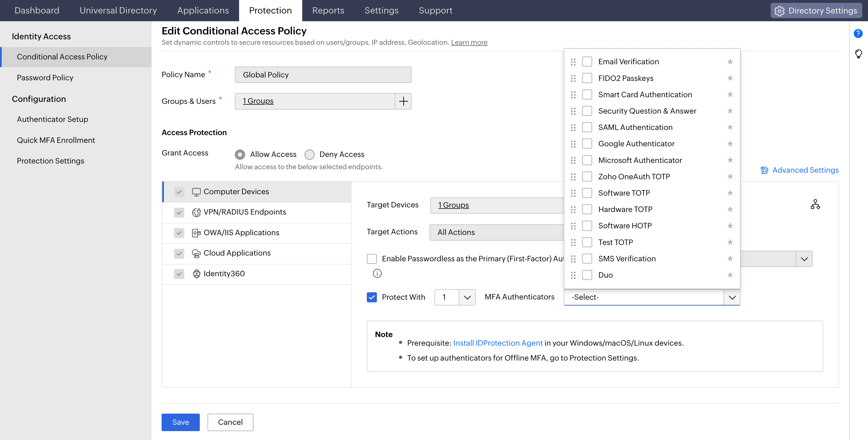Check the Google Authenticator option

(587, 144)
